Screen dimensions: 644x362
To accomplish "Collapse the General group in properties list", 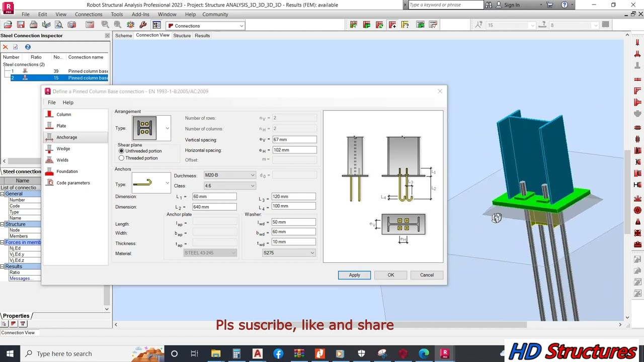I will (x=2, y=194).
